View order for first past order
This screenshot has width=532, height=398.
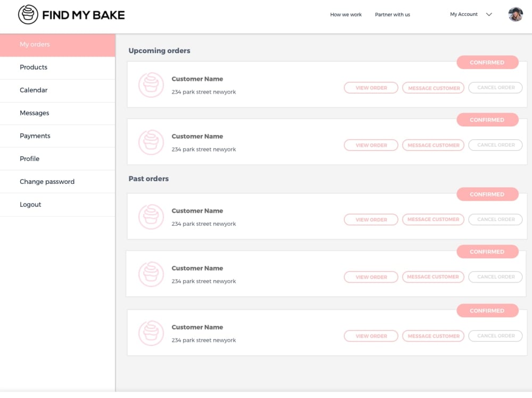(371, 219)
